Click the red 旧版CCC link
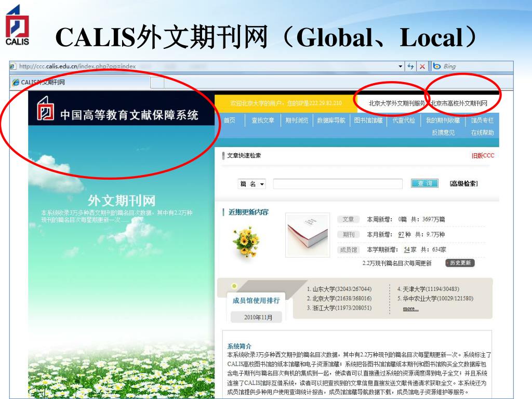532x399 pixels. [483, 155]
